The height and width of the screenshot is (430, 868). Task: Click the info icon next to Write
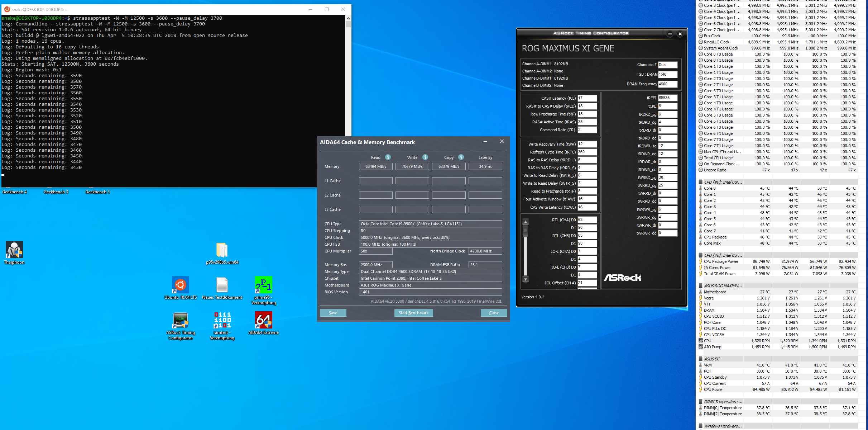425,157
